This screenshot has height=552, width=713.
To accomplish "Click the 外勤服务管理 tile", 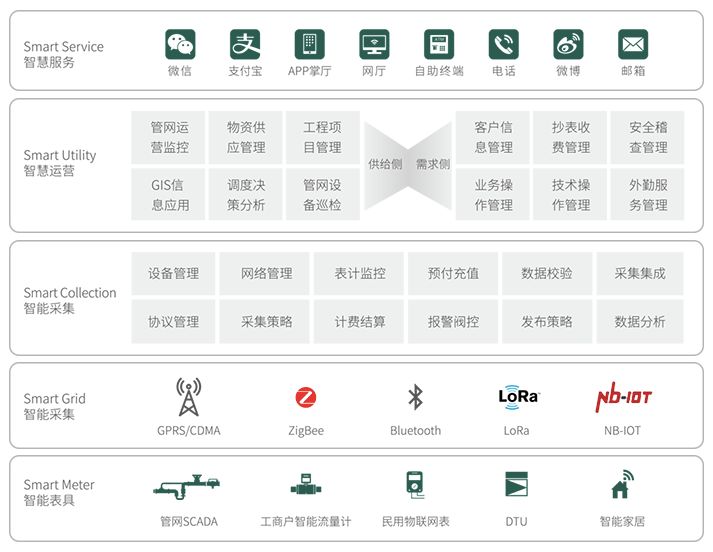I will click(x=648, y=194).
